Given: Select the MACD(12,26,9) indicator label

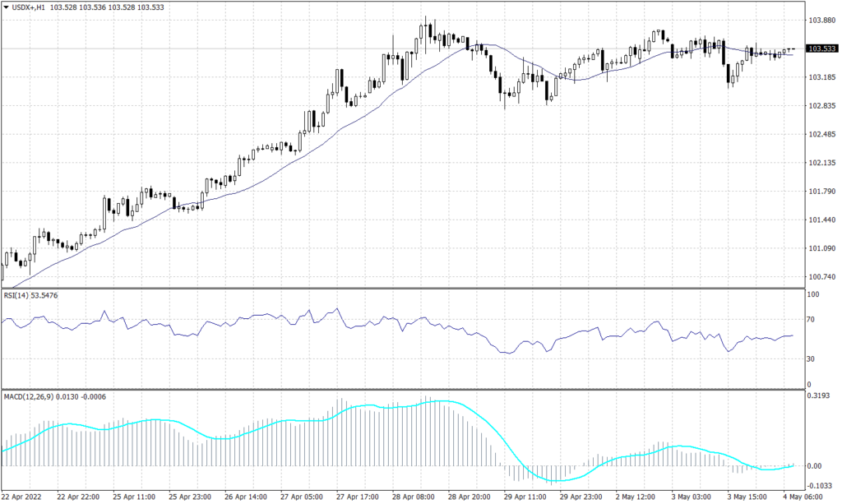Looking at the screenshot, I should [x=29, y=395].
